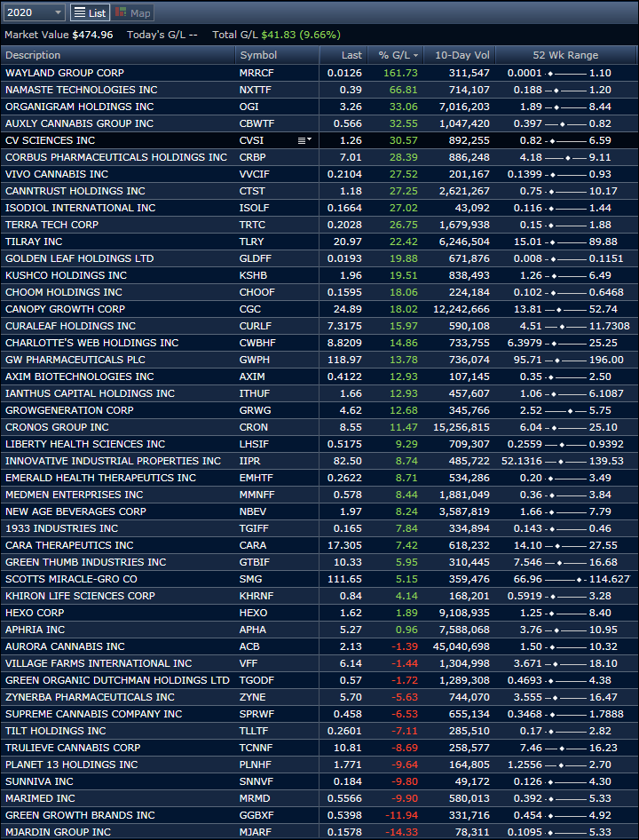Viewport: 639px width, 840px height.
Task: Toggle % G/L column sort arrow
Action: (x=415, y=56)
